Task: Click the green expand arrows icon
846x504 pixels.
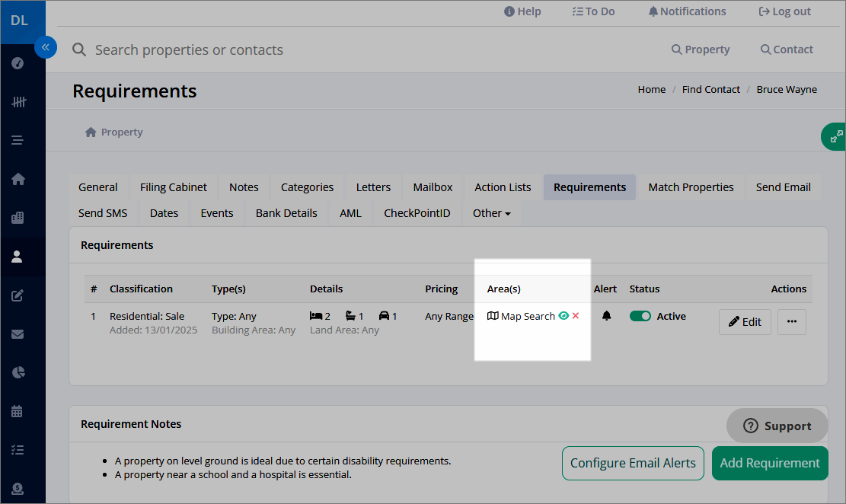Action: pyautogui.click(x=836, y=136)
